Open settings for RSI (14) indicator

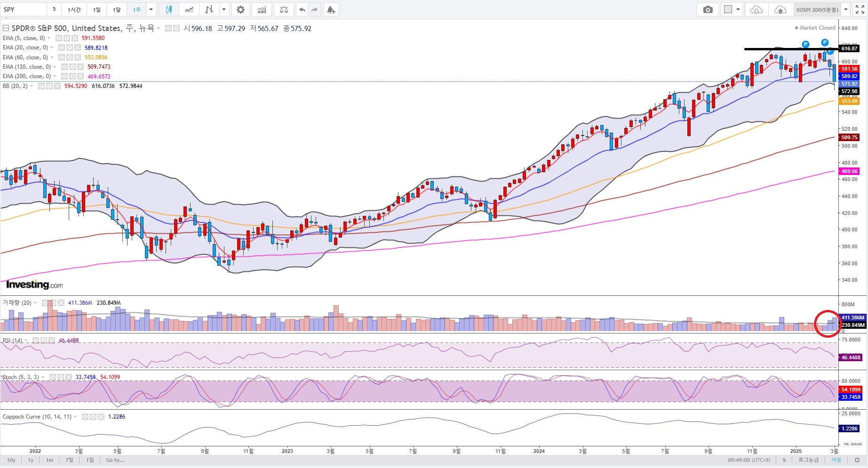click(44, 341)
